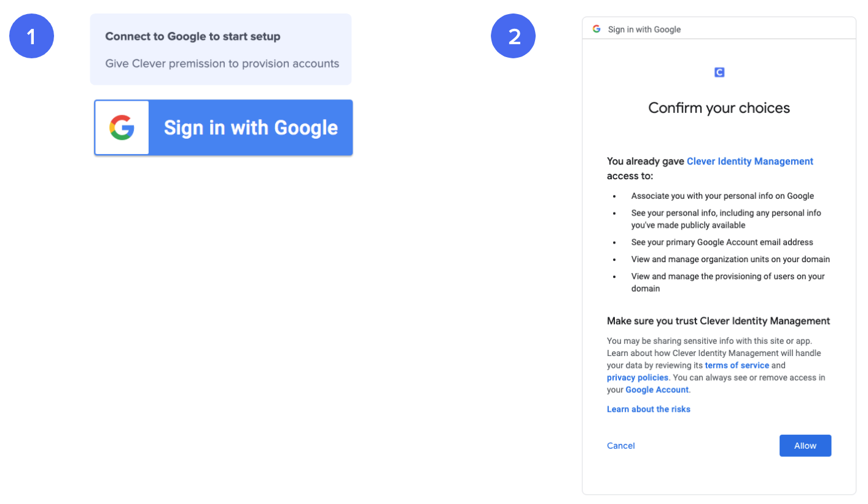Click the Make sure you trust Clever heading

click(x=719, y=321)
